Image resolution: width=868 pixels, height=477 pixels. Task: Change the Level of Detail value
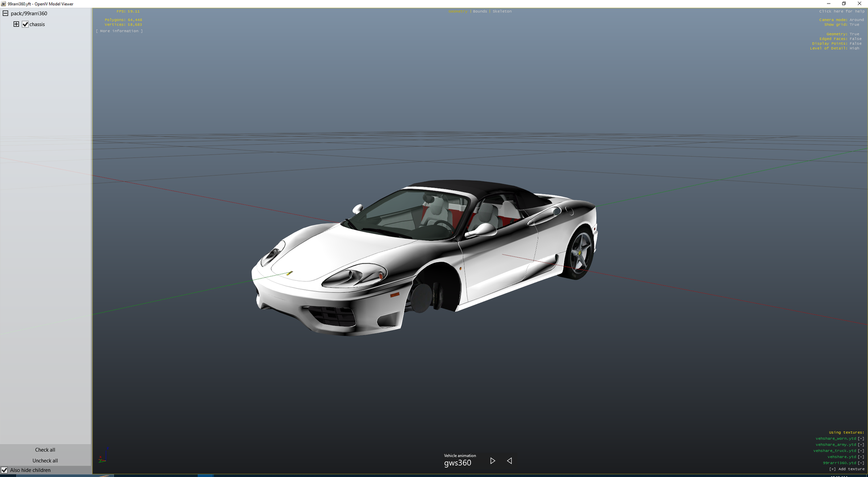coord(854,48)
